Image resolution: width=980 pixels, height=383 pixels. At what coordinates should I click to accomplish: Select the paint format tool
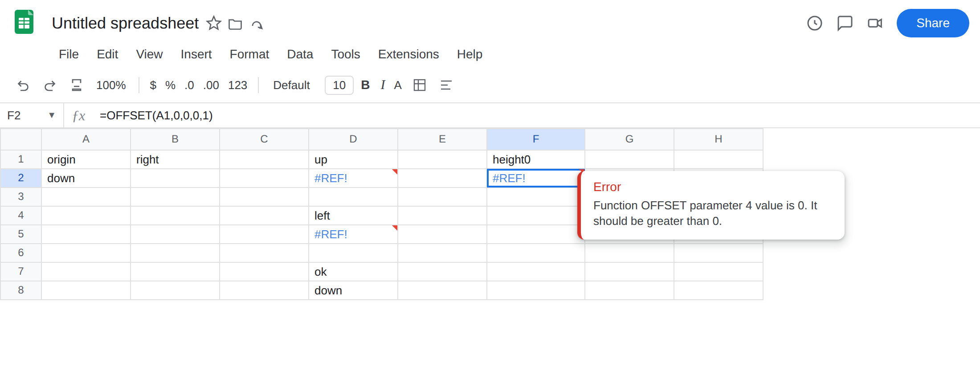click(77, 85)
